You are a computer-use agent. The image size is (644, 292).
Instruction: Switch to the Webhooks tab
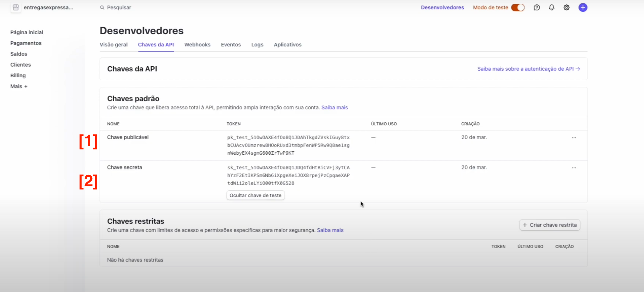pyautogui.click(x=197, y=45)
